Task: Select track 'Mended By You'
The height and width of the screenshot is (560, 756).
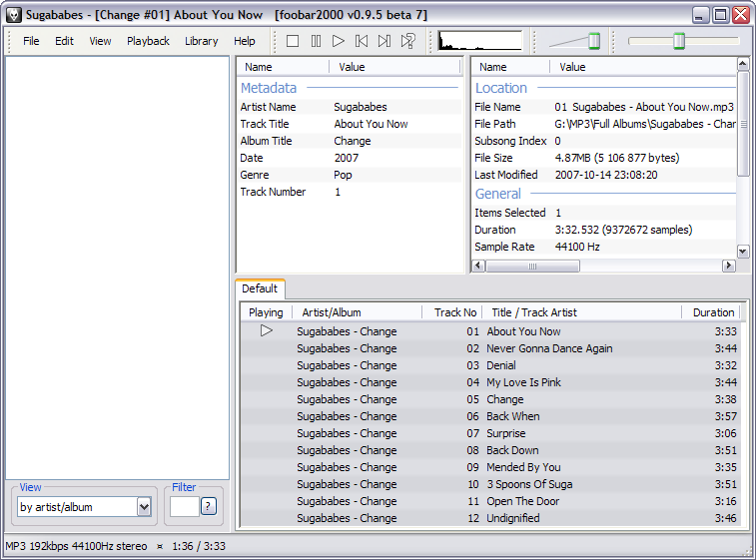Action: 490,467
